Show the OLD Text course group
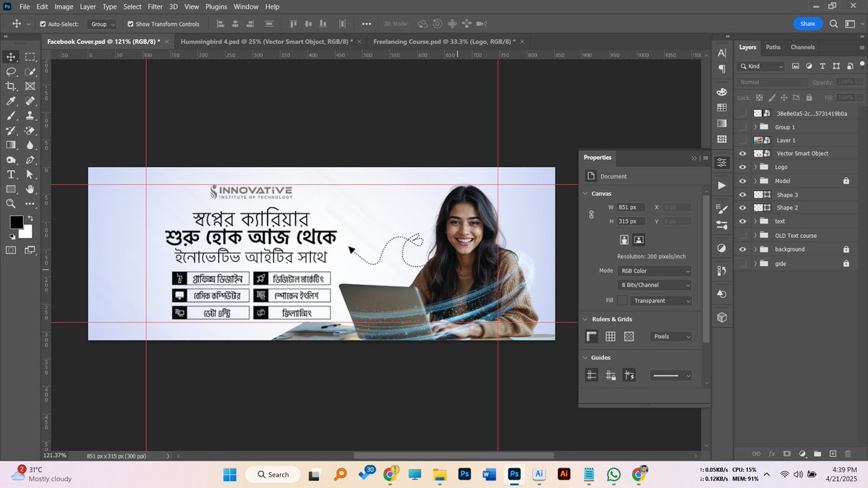 (x=743, y=236)
